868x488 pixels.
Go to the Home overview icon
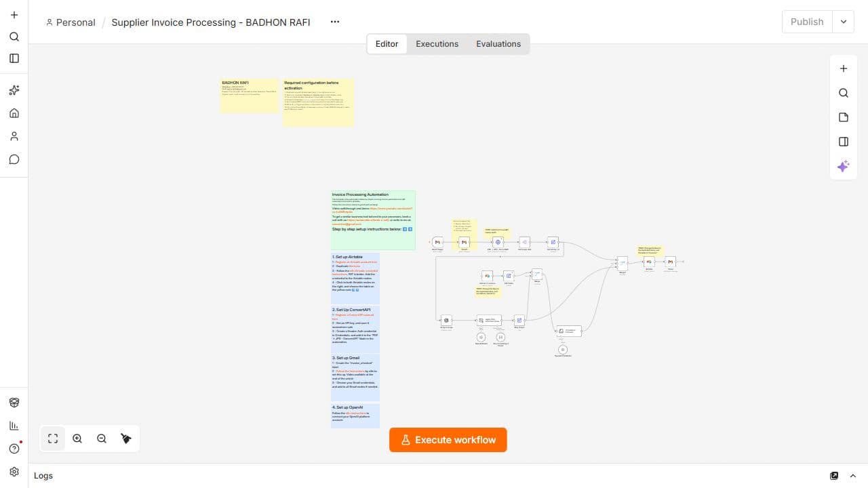pos(14,113)
